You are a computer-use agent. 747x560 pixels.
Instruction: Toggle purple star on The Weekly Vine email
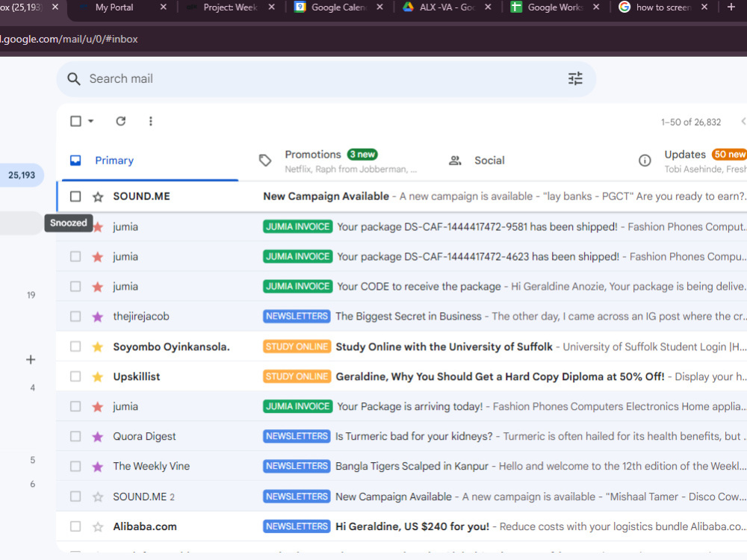98,467
